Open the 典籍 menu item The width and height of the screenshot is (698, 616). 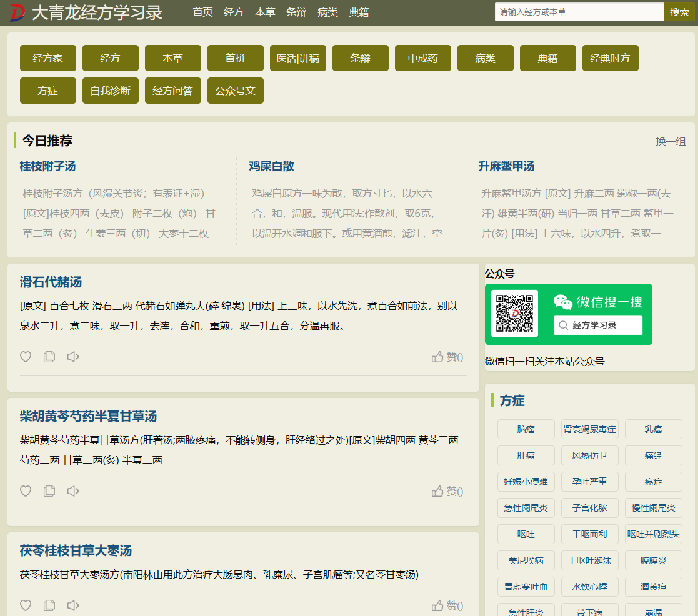pyautogui.click(x=359, y=12)
